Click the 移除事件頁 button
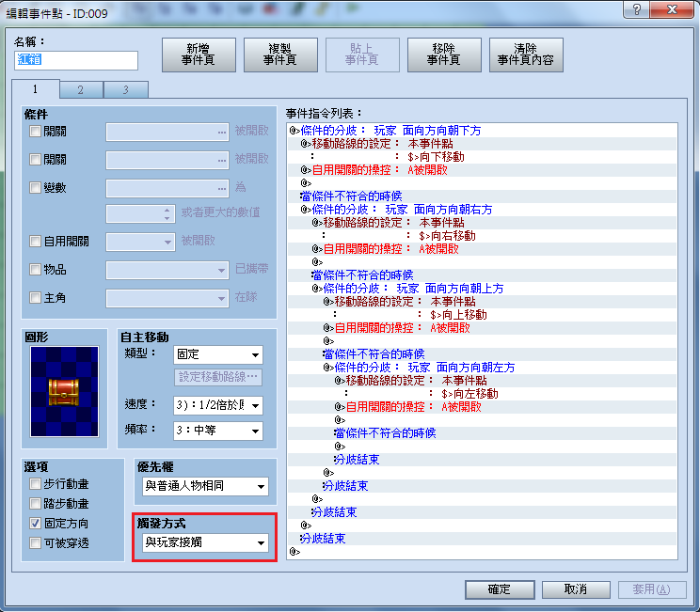Image resolution: width=700 pixels, height=612 pixels. click(x=444, y=55)
